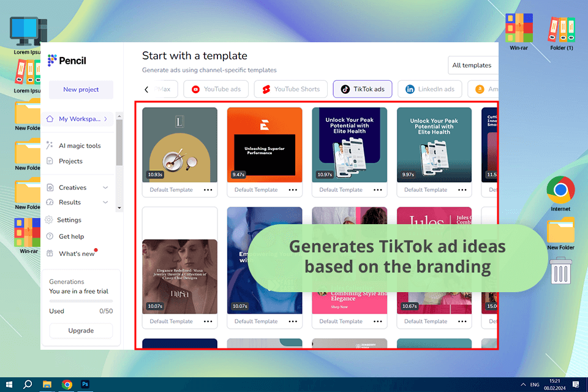The width and height of the screenshot is (588, 392).
Task: Select the LinkedIn ads tab
Action: tap(430, 89)
